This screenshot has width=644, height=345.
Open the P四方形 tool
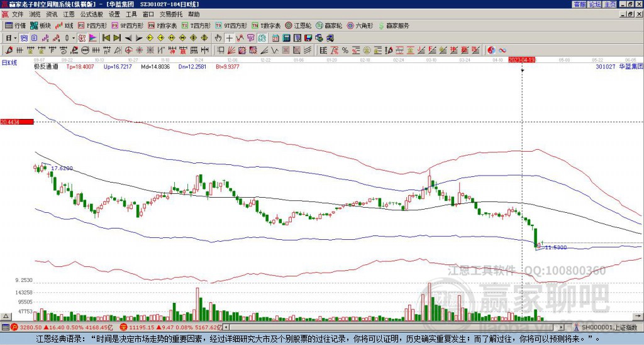92,25
